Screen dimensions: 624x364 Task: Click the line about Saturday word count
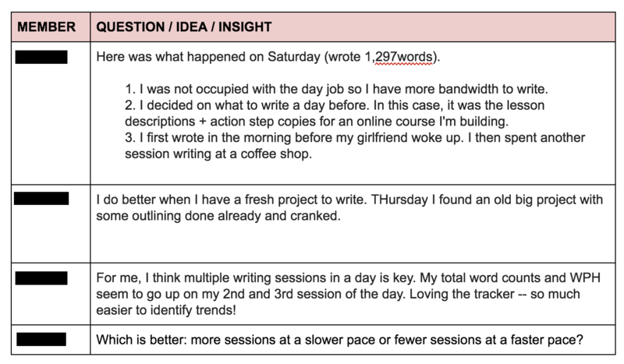pyautogui.click(x=268, y=57)
